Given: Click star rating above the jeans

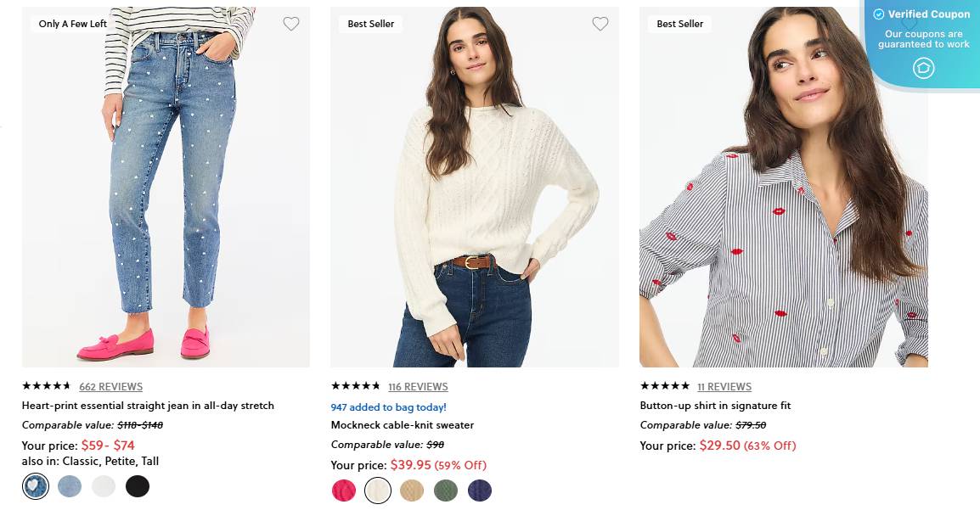Looking at the screenshot, I should click(x=47, y=386).
